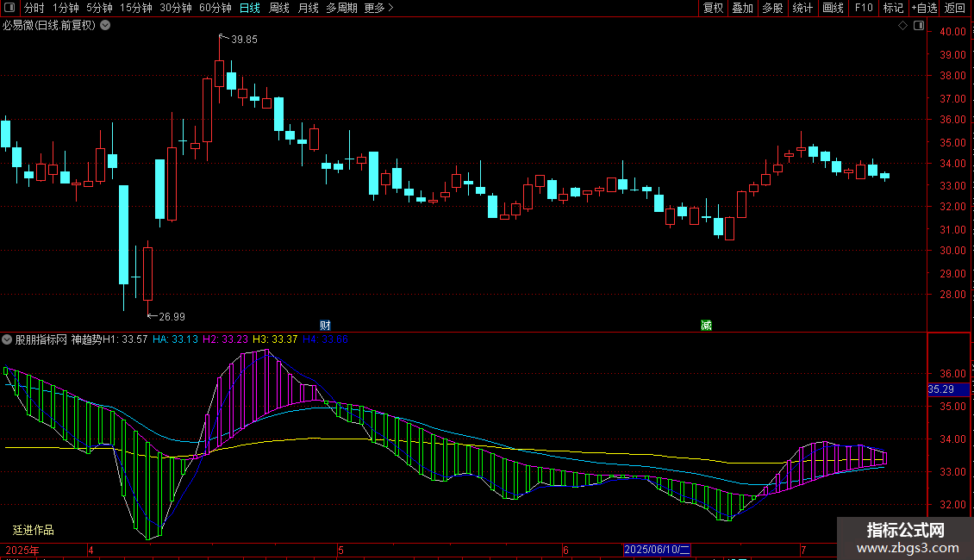Click the 必易微(日线.前复权) chart title
This screenshot has height=560, width=974.
coord(49,26)
